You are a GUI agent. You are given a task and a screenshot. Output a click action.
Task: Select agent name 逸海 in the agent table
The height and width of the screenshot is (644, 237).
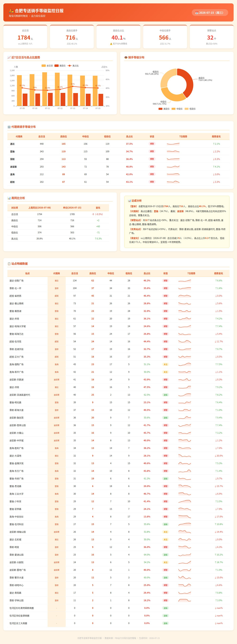click(x=12, y=174)
